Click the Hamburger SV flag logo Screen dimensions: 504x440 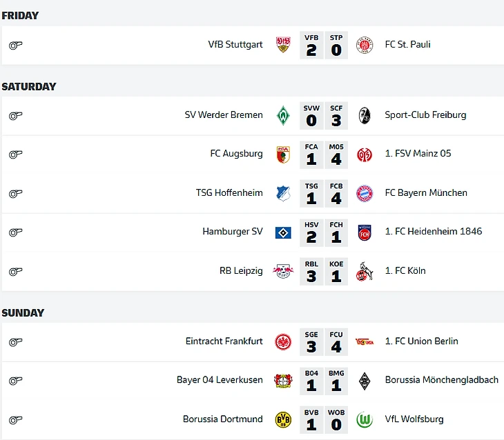pyautogui.click(x=283, y=232)
